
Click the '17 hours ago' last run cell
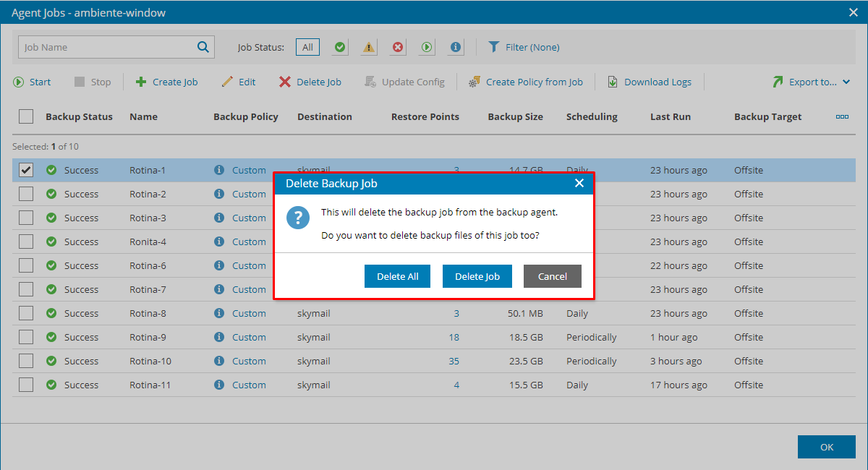click(678, 385)
